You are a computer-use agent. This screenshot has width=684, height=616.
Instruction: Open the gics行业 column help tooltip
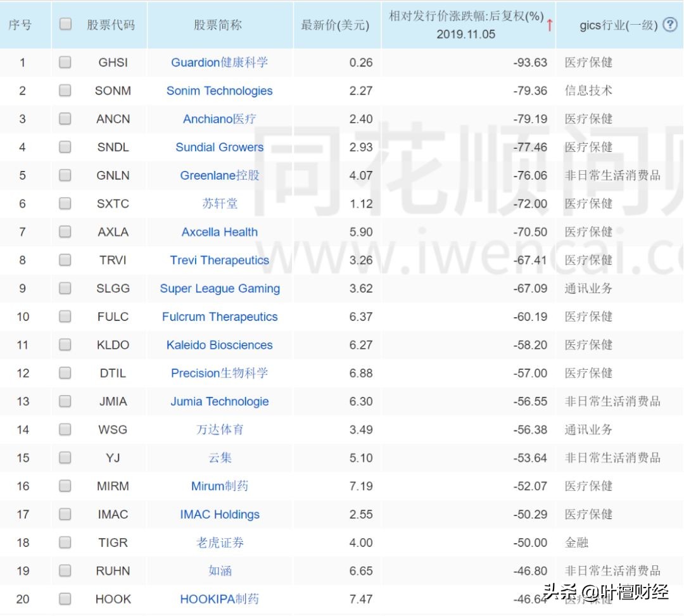670,24
